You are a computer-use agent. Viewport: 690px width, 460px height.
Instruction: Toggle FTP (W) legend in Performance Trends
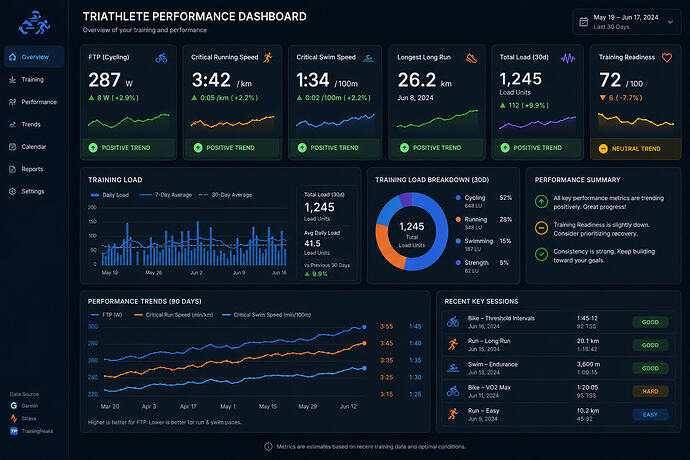click(x=106, y=315)
